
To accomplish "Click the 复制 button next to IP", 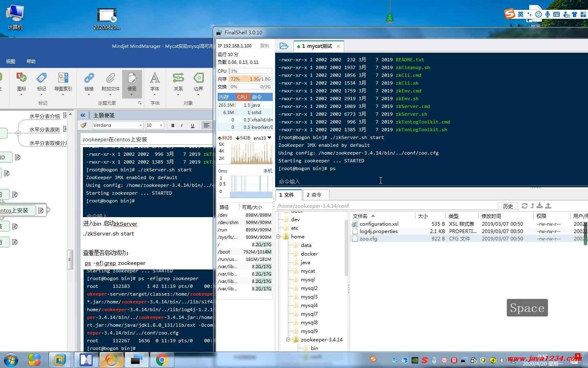I will [265, 46].
